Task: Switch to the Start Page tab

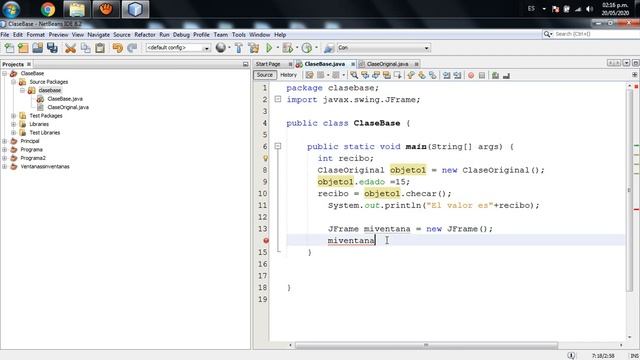Action: (x=268, y=64)
